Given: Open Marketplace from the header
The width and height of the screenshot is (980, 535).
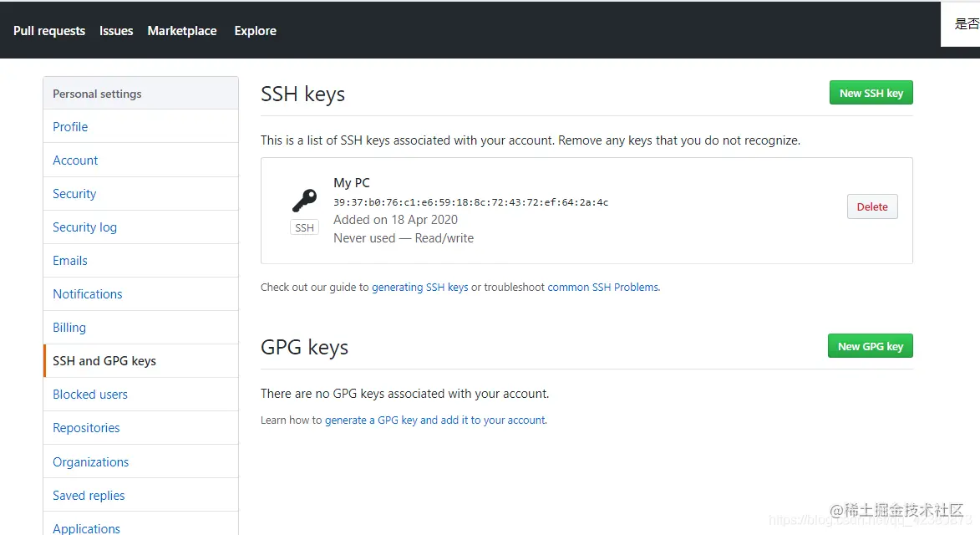Looking at the screenshot, I should 182,31.
